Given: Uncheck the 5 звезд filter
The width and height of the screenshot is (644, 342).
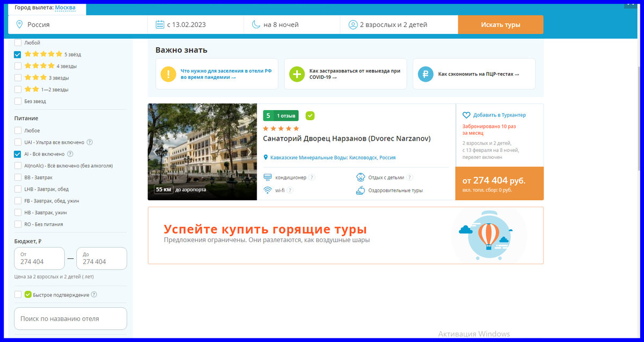Looking at the screenshot, I should tap(18, 54).
